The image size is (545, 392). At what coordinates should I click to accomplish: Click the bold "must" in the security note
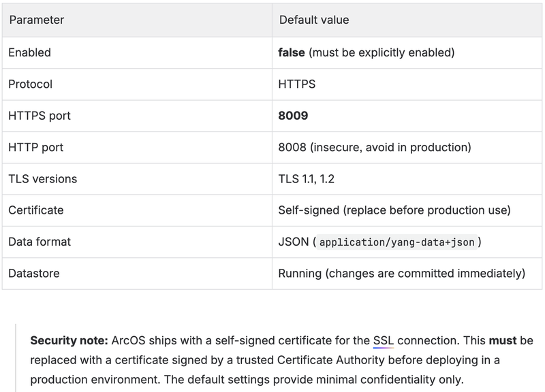[x=503, y=340]
